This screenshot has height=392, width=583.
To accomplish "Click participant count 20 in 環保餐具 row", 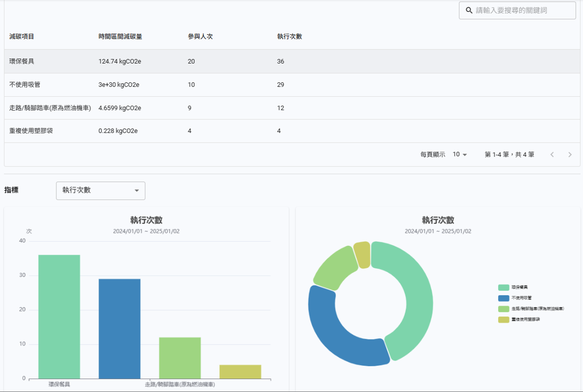I will pos(191,62).
